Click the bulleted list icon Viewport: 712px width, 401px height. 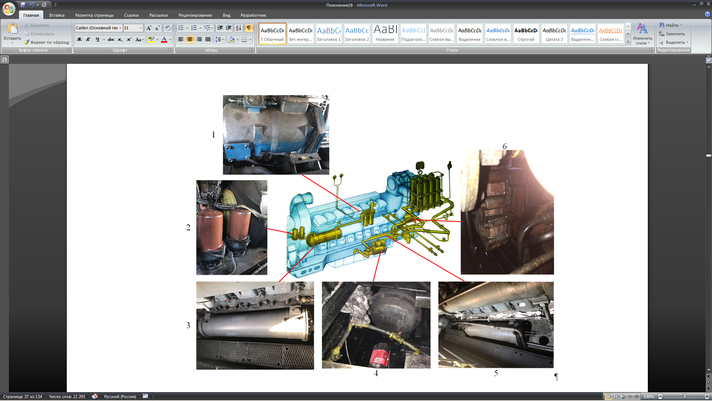[182, 28]
